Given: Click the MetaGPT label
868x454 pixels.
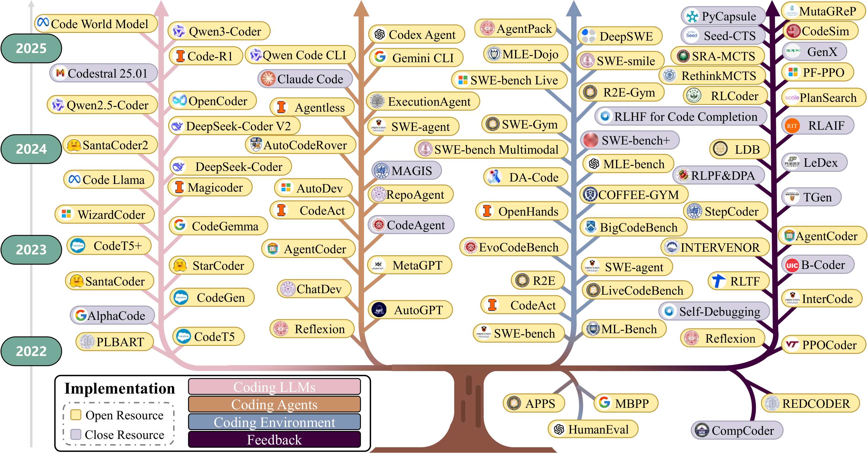Looking at the screenshot, I should tap(409, 265).
